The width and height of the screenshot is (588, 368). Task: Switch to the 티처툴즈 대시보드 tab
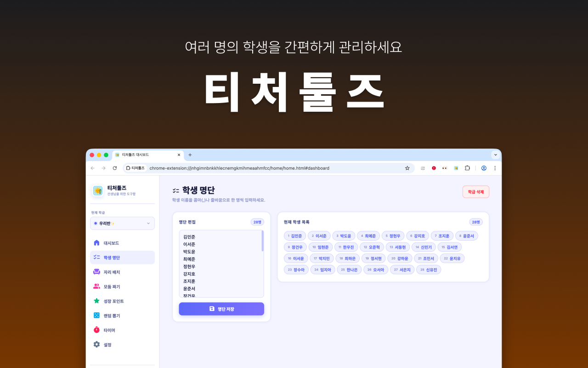[x=142, y=155]
